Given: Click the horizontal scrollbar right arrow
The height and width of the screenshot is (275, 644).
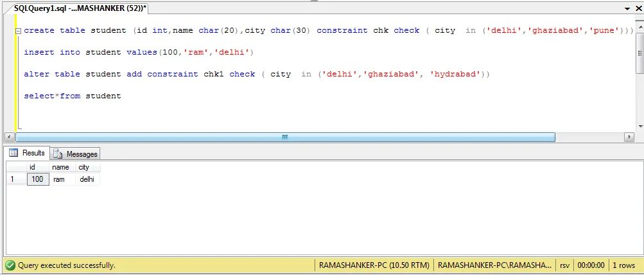Looking at the screenshot, I should [629, 137].
